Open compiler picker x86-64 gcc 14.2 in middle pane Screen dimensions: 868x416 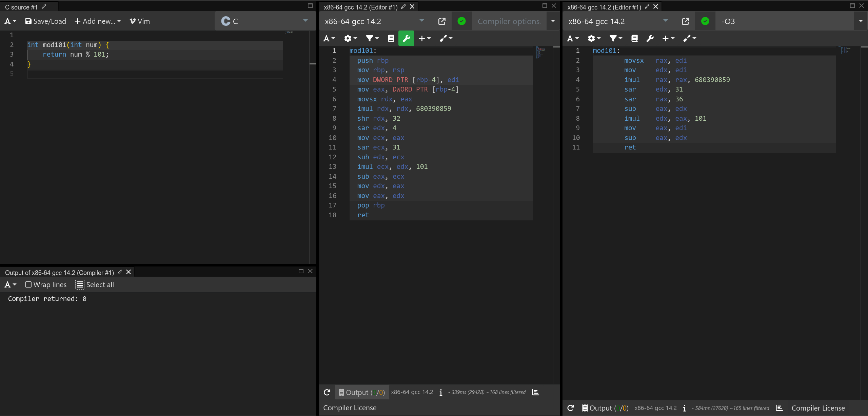click(x=374, y=21)
